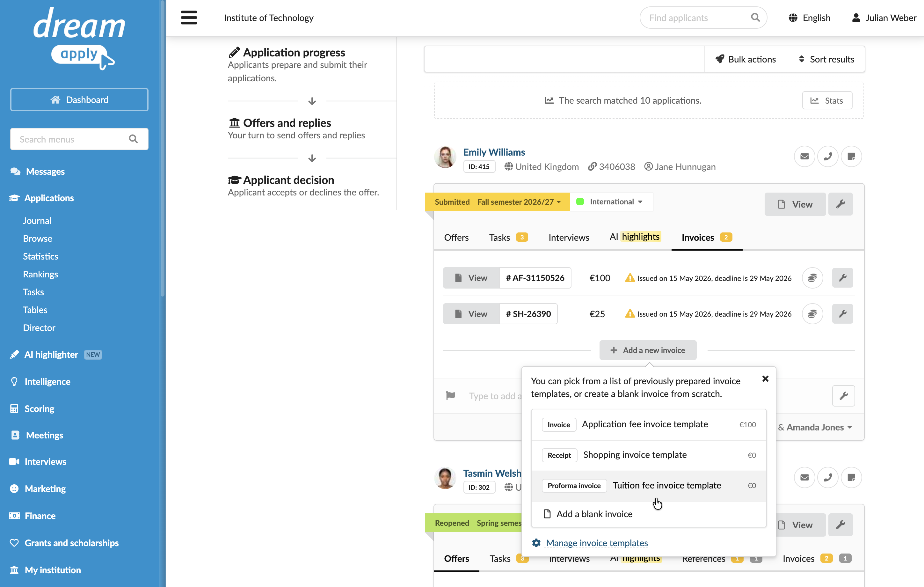
Task: Open Meetings in the sidebar
Action: pos(37,435)
